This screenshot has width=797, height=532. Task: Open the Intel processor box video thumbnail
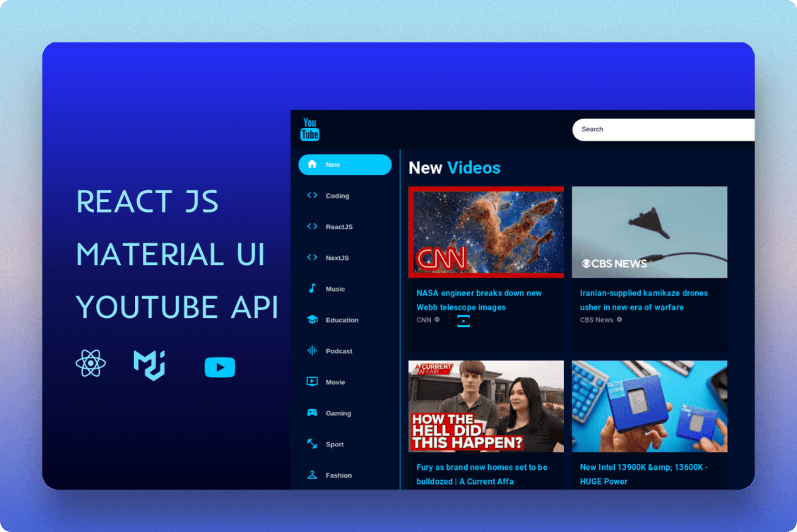click(649, 407)
